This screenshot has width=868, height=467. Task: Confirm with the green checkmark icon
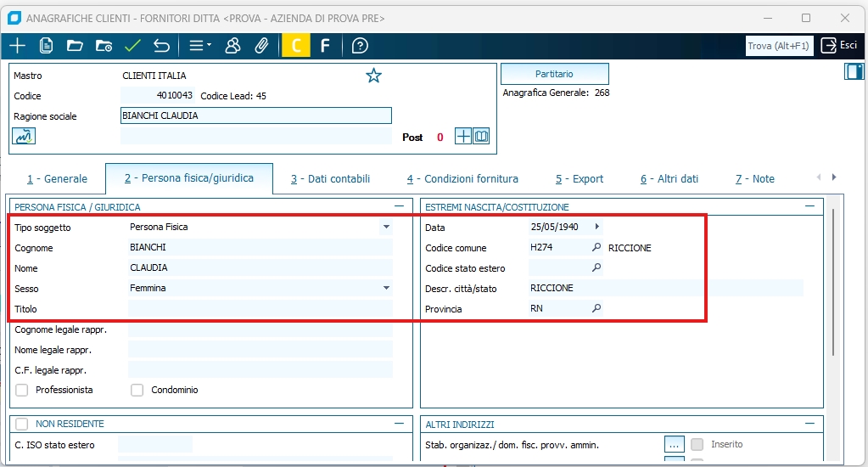point(133,45)
